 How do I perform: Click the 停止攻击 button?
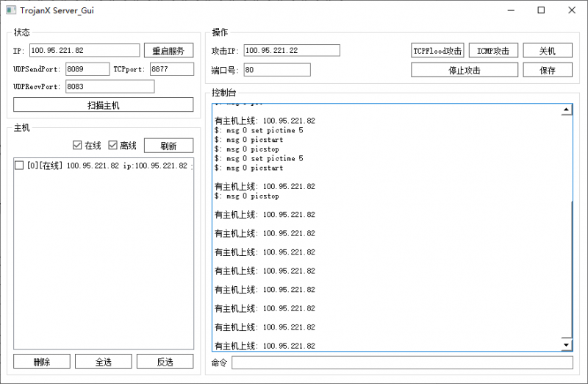pyautogui.click(x=465, y=70)
